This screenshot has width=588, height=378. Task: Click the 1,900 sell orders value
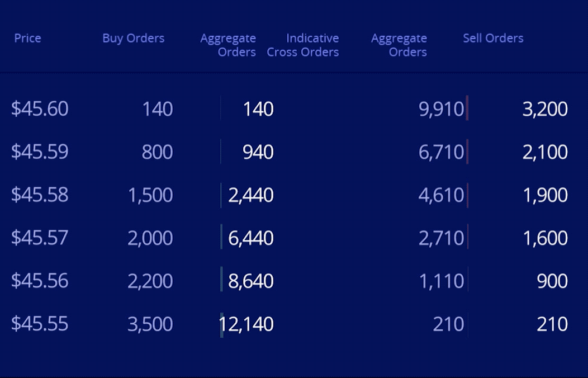pyautogui.click(x=545, y=195)
